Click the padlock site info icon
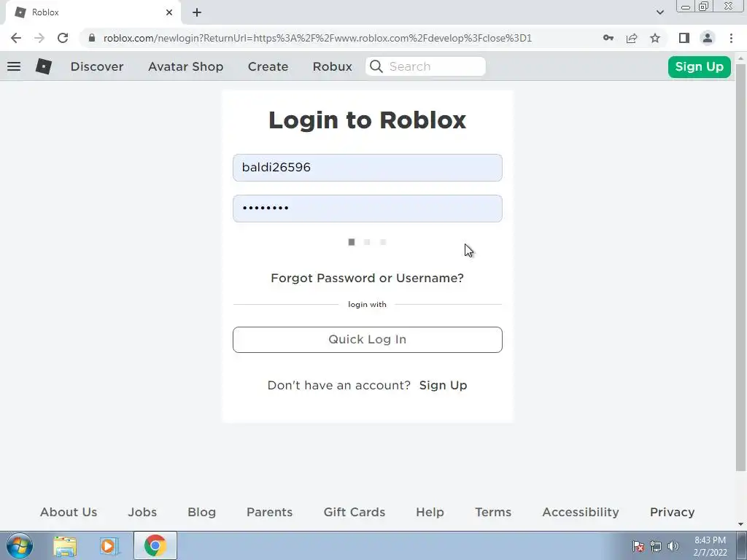This screenshot has height=560, width=747. (x=91, y=38)
